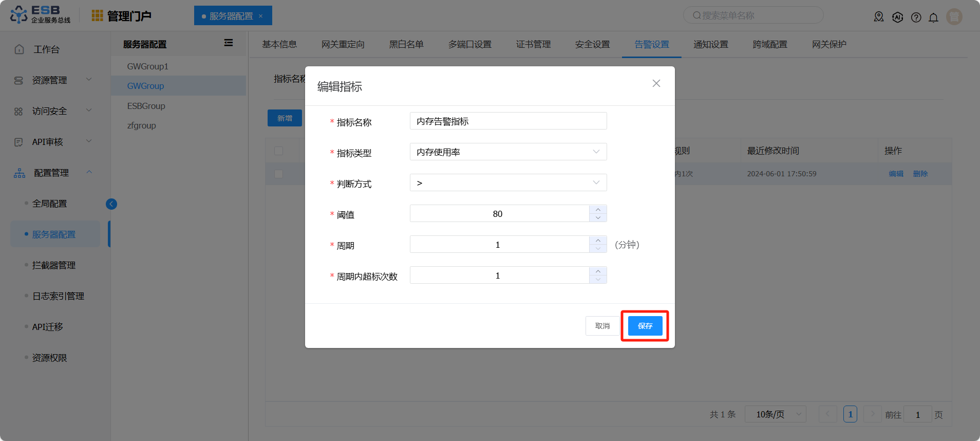Click the user avatar icon
This screenshot has width=980, height=441.
[x=954, y=17]
